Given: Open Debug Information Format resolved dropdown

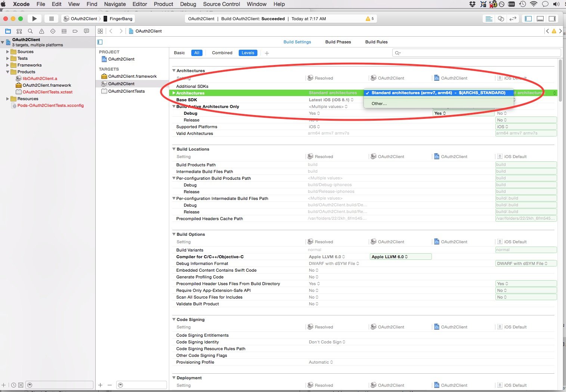Looking at the screenshot, I should tap(334, 263).
